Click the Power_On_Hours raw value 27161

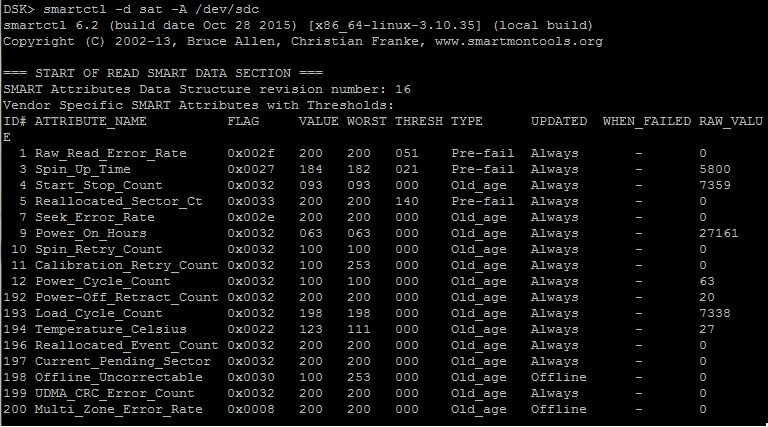pos(718,233)
